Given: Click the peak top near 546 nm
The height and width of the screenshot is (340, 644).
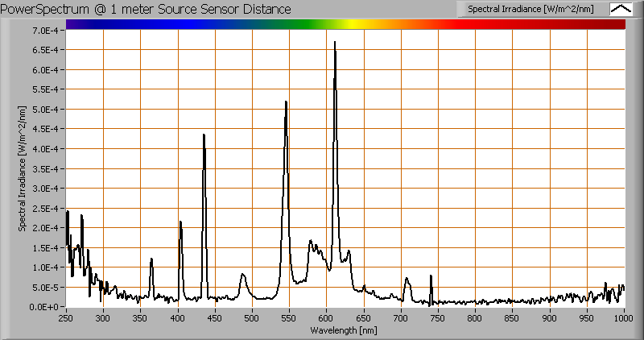Looking at the screenshot, I should pos(286,103).
